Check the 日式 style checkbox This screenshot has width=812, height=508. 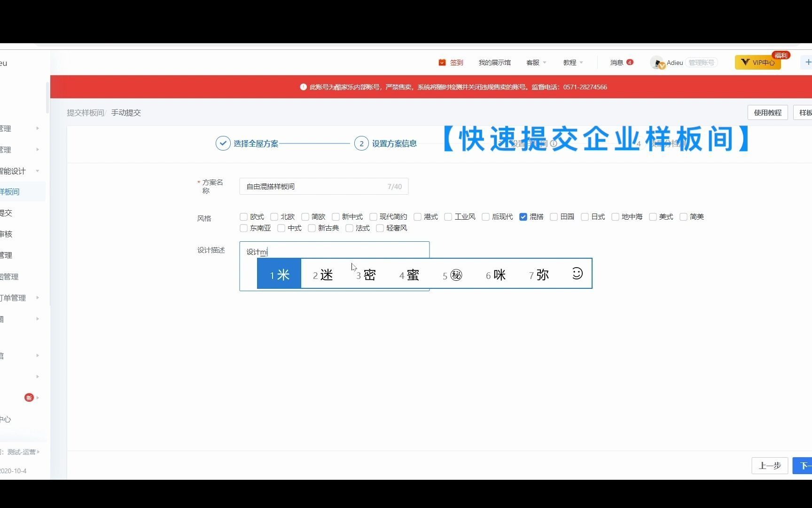(x=585, y=217)
